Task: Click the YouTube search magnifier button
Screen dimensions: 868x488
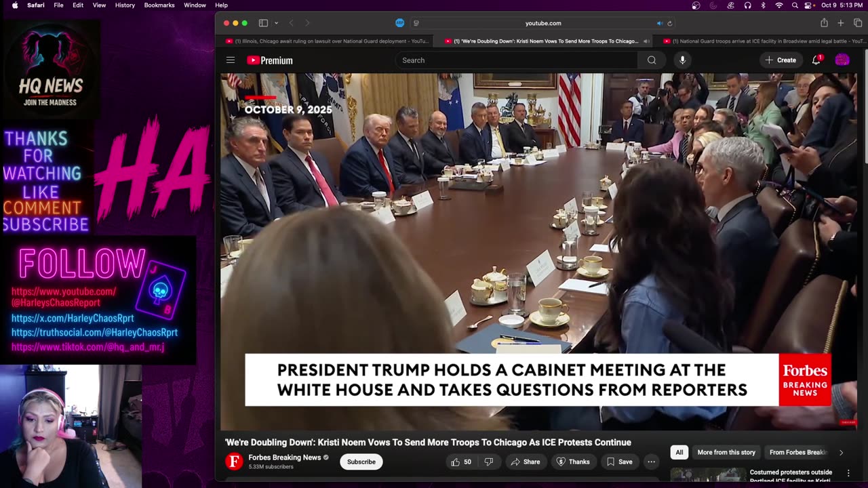Action: (x=652, y=60)
